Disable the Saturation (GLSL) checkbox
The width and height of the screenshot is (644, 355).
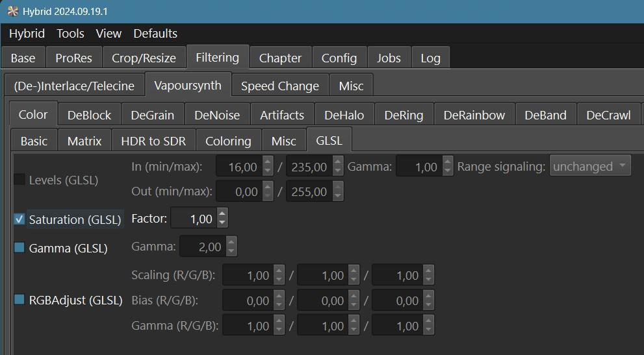(19, 219)
